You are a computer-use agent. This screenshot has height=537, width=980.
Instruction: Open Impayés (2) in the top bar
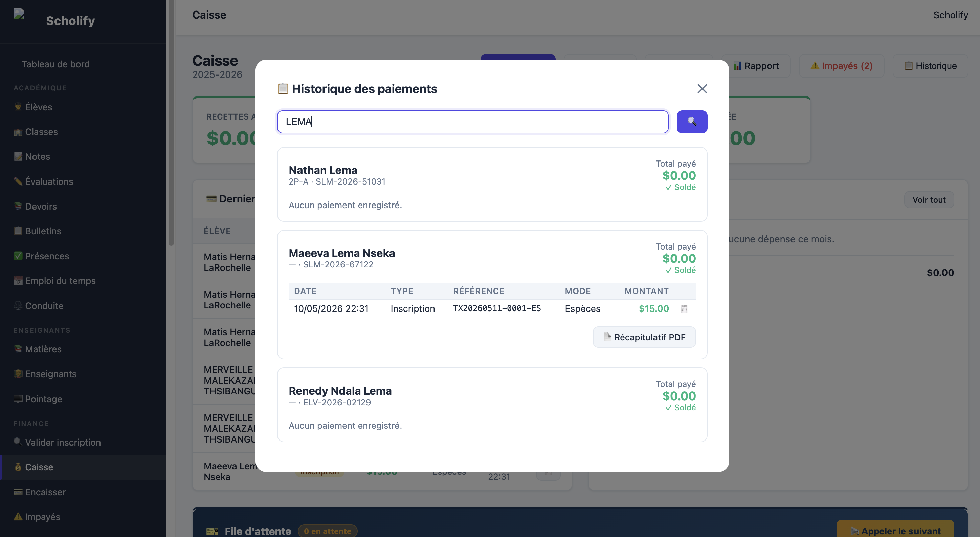click(x=841, y=66)
